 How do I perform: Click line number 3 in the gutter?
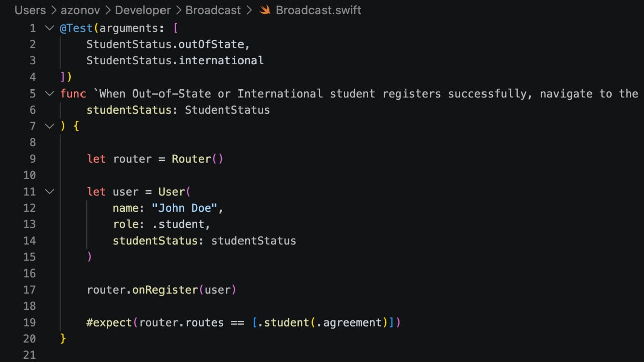(x=33, y=61)
